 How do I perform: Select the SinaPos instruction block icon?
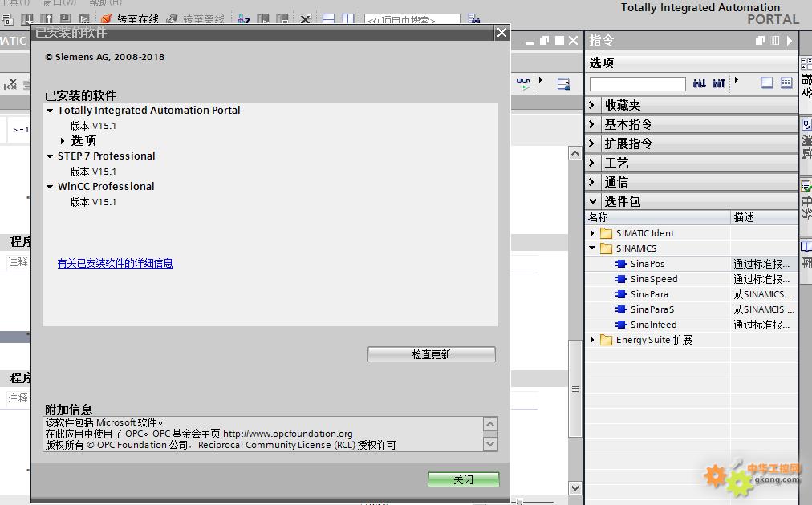(621, 264)
